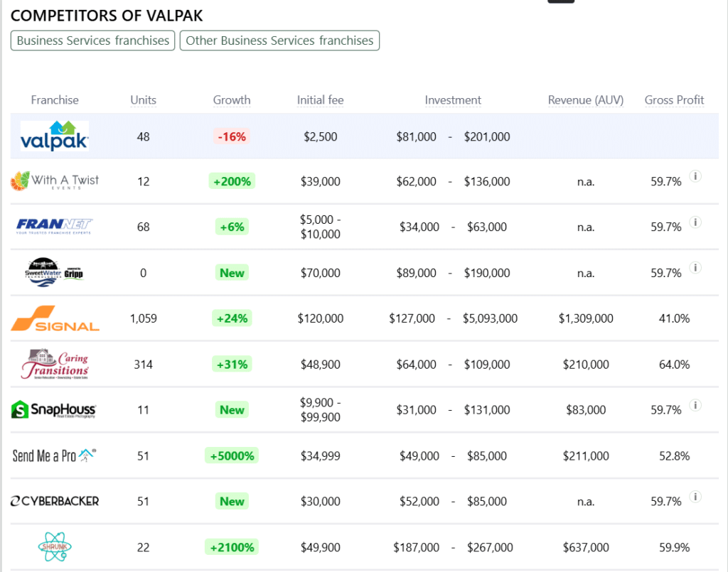Click the $49,900 initial fee
This screenshot has width=728, height=572.
pos(321,547)
